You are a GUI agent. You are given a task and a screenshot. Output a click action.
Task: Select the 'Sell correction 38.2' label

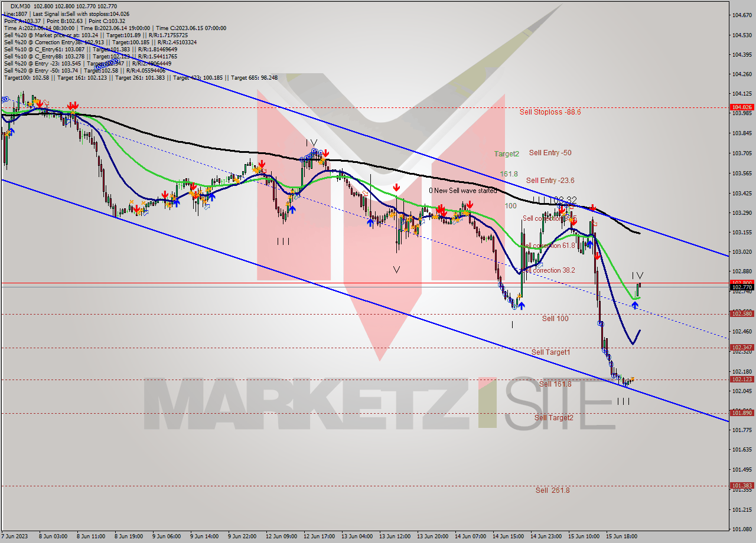pyautogui.click(x=549, y=270)
